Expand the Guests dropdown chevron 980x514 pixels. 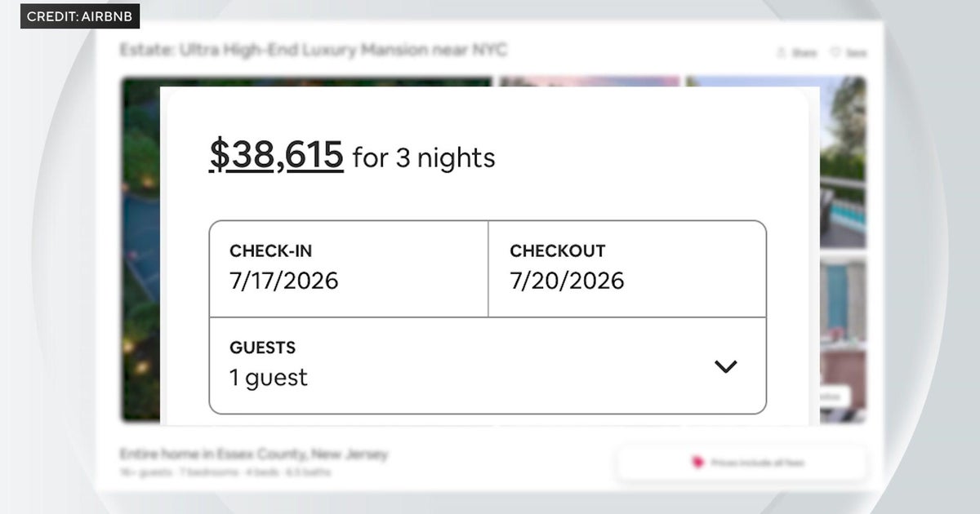point(725,366)
